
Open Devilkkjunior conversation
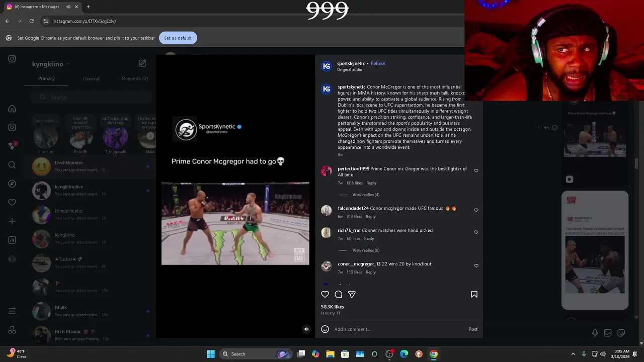[91, 166]
